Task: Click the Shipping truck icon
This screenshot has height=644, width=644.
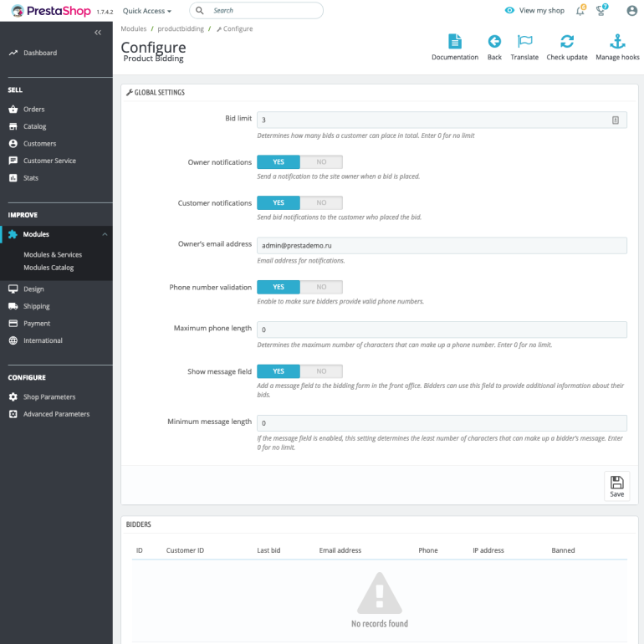Action: coord(13,306)
